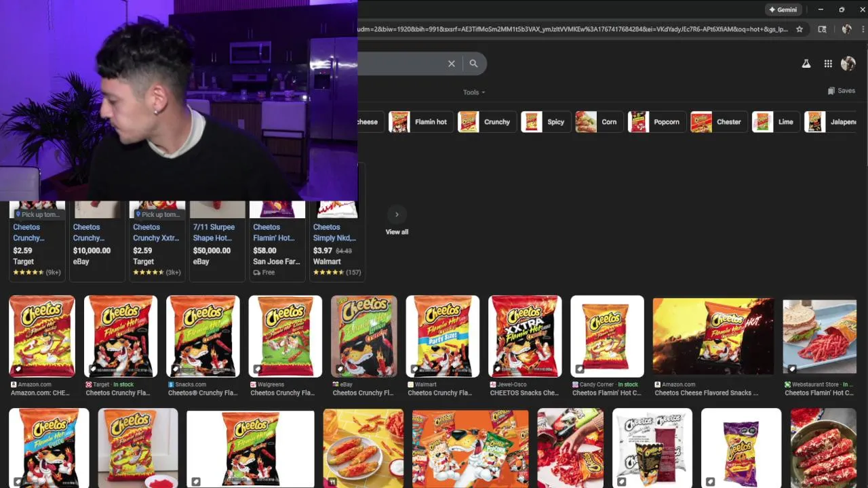Open the Google account avatar on the page

click(848, 64)
